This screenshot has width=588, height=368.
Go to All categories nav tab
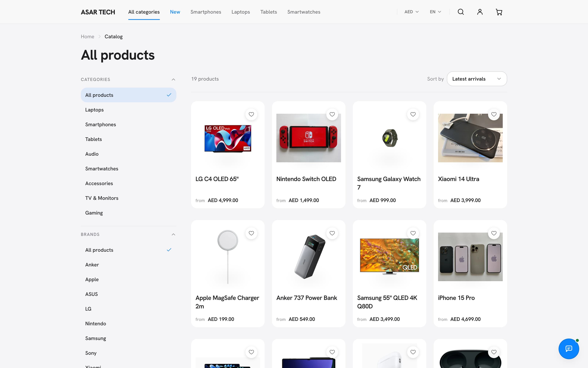coord(144,12)
